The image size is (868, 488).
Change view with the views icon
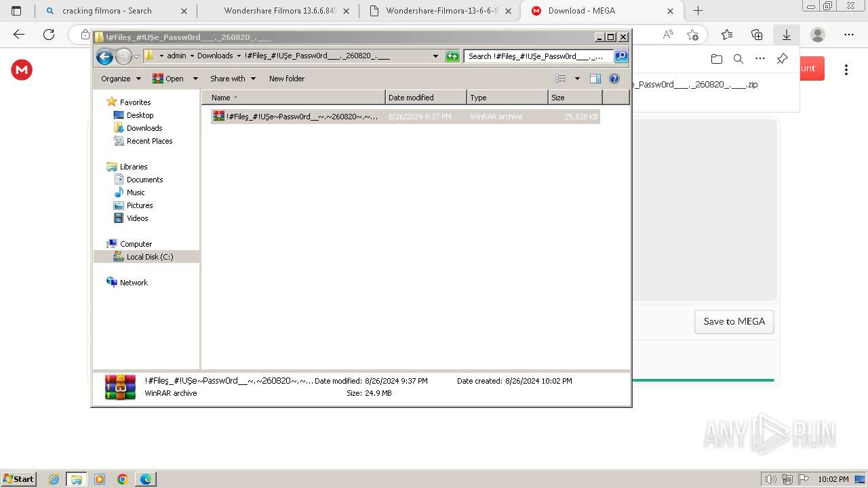pyautogui.click(x=561, y=79)
